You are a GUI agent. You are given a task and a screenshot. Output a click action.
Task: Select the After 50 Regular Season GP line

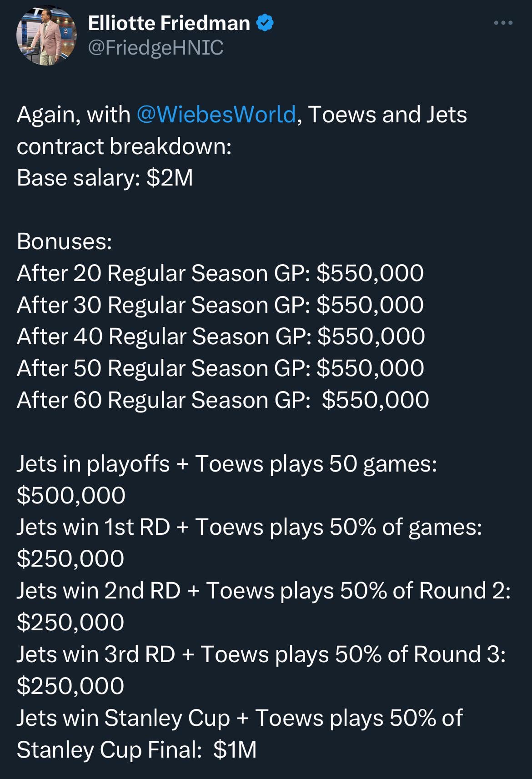point(221,368)
